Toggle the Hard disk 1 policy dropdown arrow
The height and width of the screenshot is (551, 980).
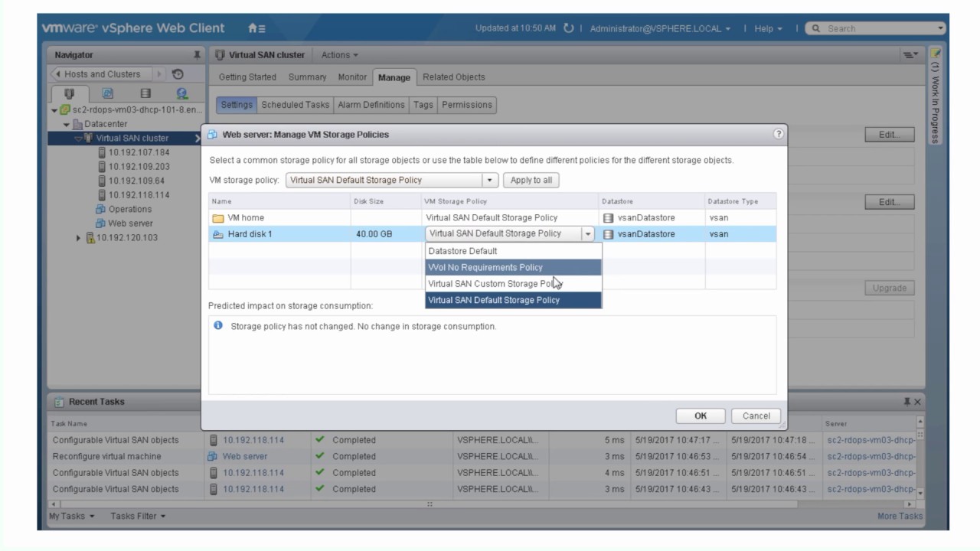point(588,234)
